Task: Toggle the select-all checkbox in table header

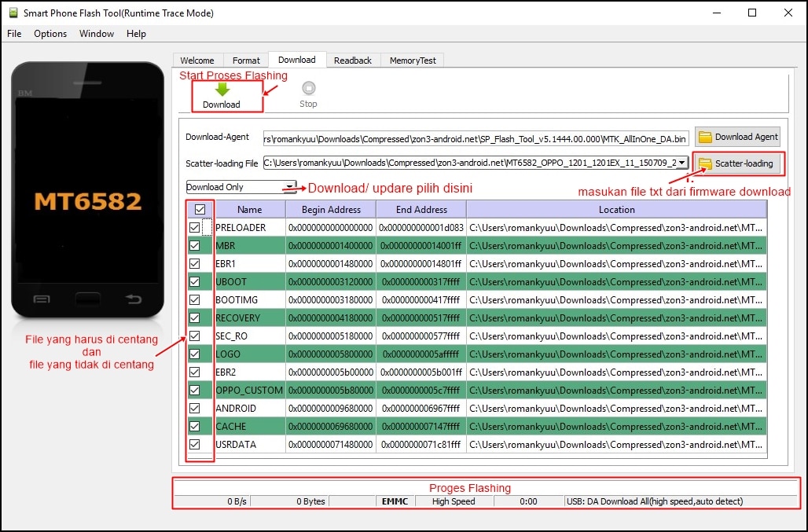Action: pyautogui.click(x=200, y=210)
